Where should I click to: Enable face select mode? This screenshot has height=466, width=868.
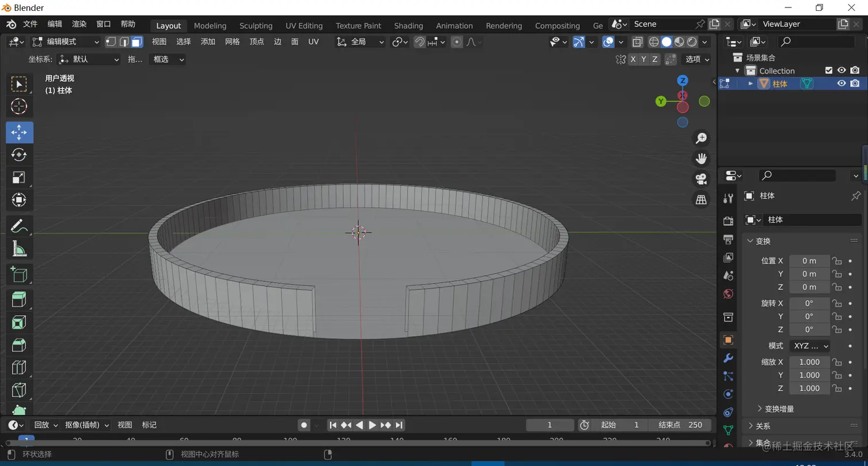(x=137, y=42)
